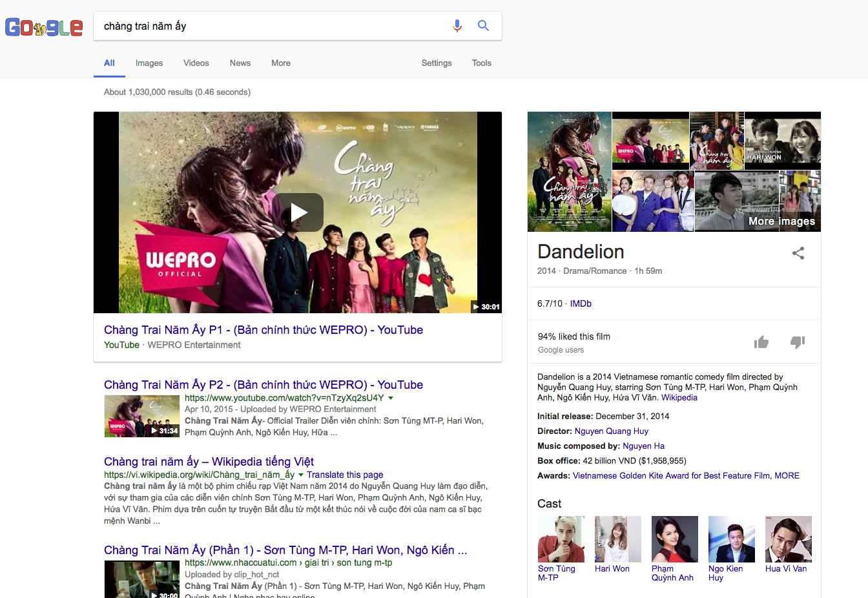
Task: Open dropdown arrow next to YouTube P2 URL
Action: pyautogui.click(x=391, y=398)
